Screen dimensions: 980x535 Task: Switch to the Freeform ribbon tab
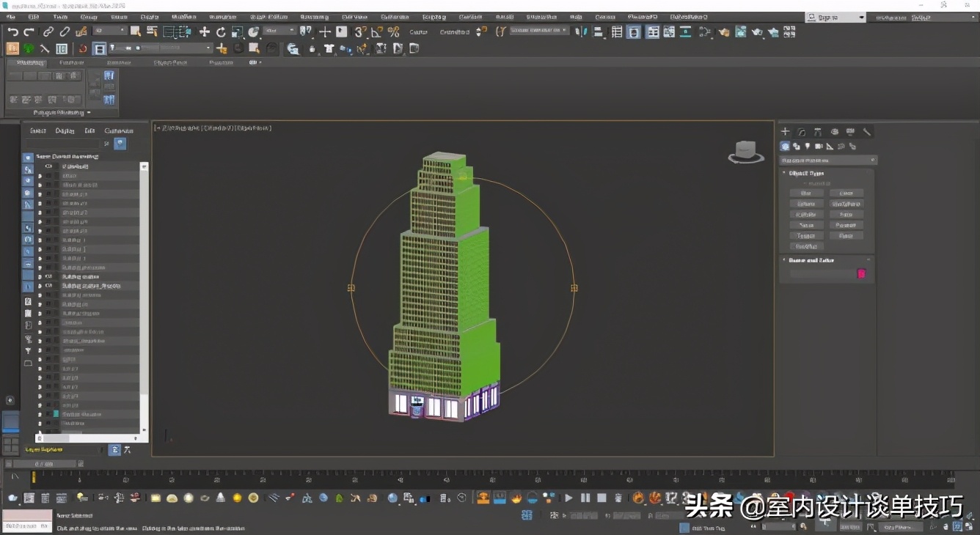click(x=71, y=63)
